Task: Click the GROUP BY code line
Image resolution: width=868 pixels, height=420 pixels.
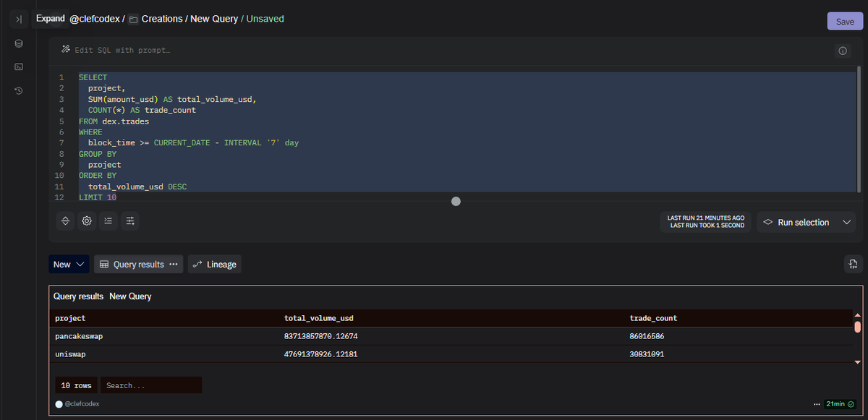Action: 98,154
